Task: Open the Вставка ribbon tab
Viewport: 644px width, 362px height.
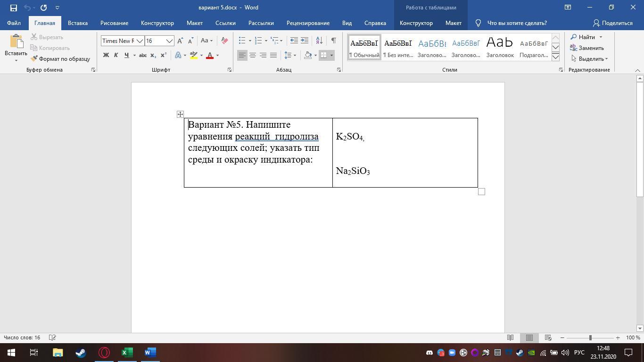Action: (77, 23)
